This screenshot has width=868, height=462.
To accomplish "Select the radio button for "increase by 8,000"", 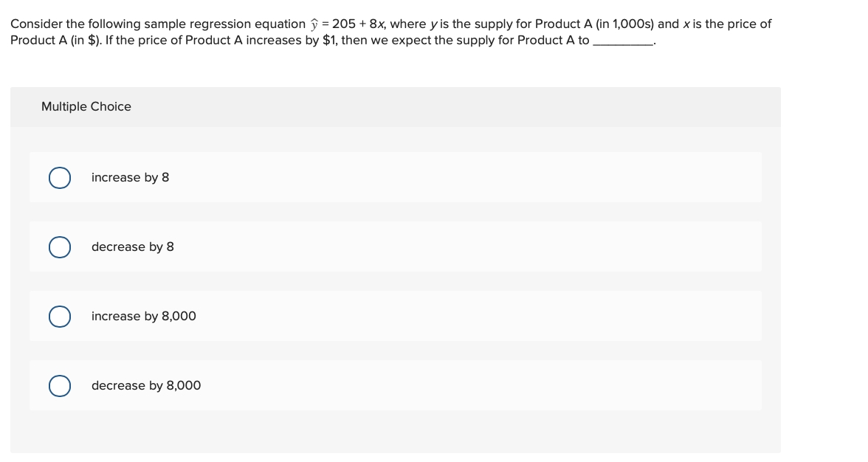I will (60, 316).
